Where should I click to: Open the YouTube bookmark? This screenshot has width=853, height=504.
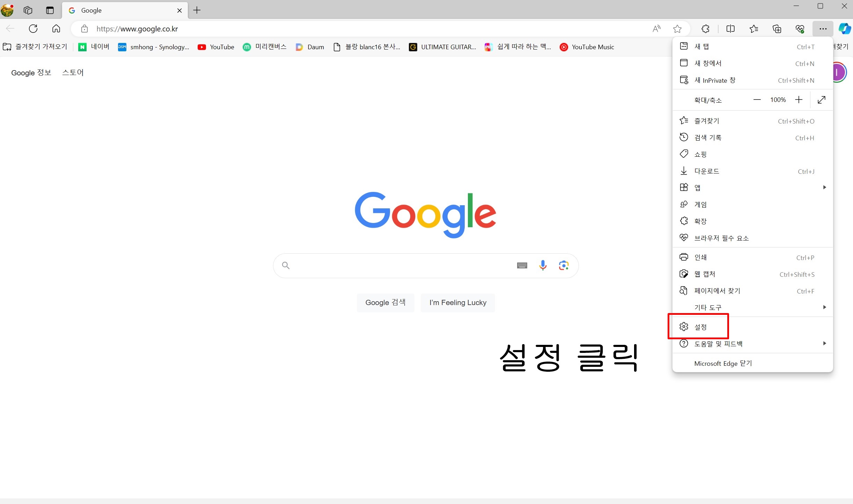point(216,47)
